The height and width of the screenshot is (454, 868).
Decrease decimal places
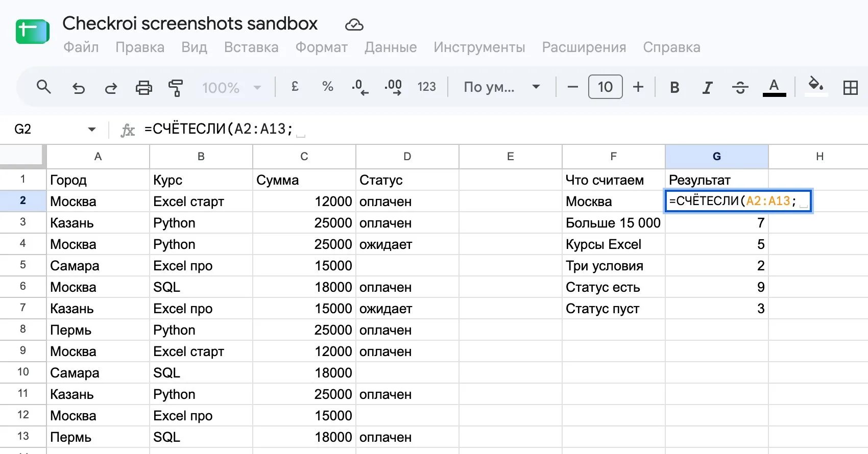pyautogui.click(x=360, y=87)
